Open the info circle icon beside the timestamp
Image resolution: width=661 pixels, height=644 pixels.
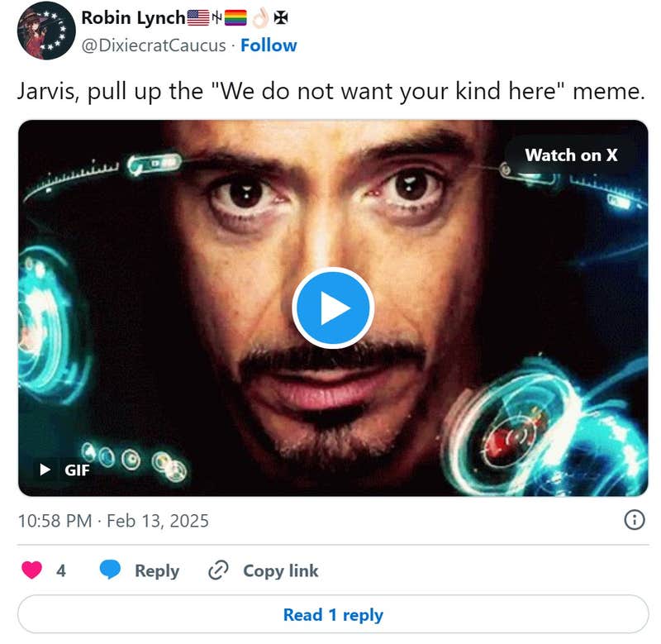[x=635, y=521]
